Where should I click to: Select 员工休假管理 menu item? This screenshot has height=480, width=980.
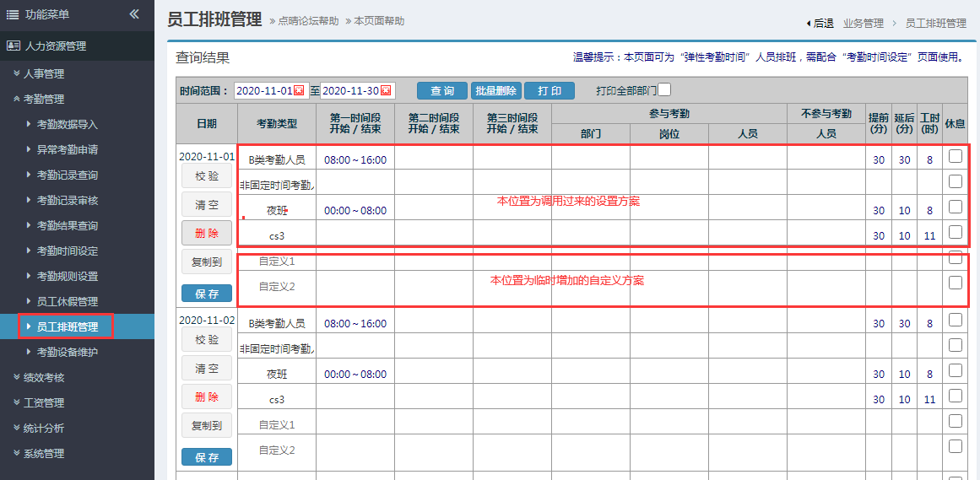tap(67, 301)
